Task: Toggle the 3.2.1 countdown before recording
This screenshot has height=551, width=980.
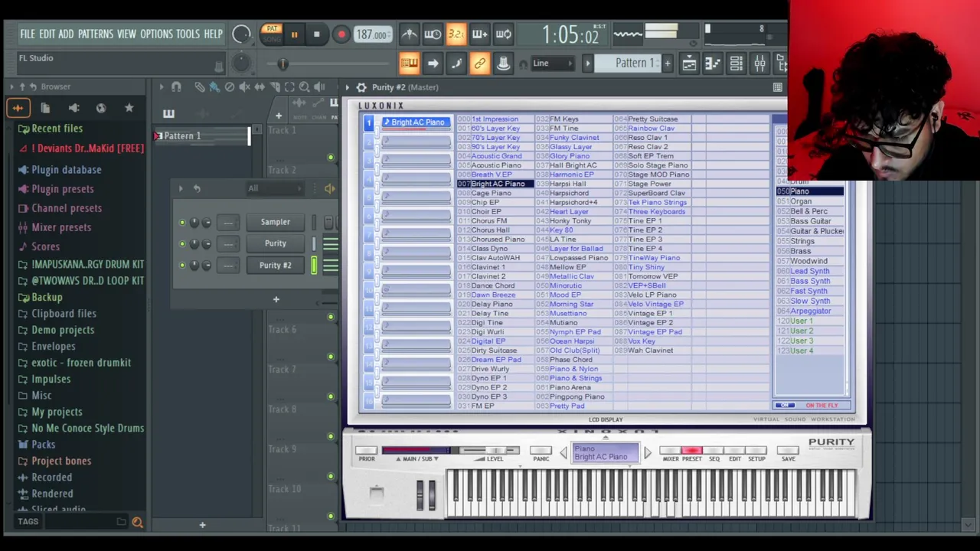Action: point(456,34)
